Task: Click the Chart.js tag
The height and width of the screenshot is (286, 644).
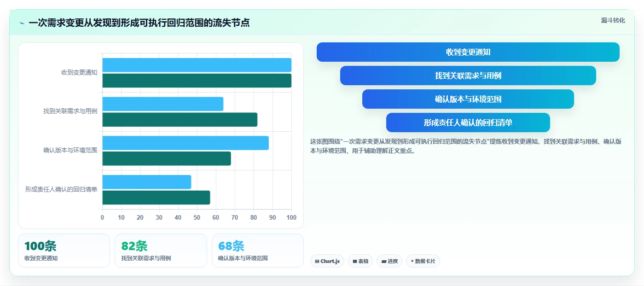Action: [x=327, y=261]
